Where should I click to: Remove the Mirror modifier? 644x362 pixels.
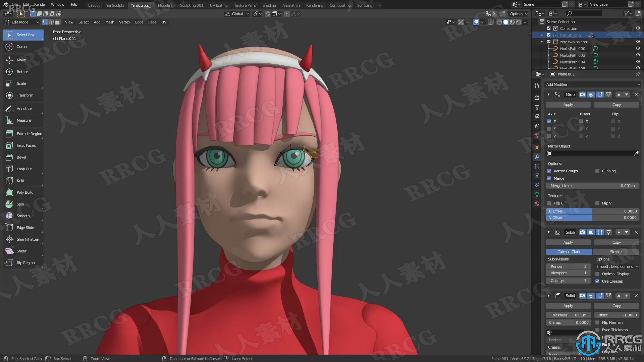click(636, 95)
